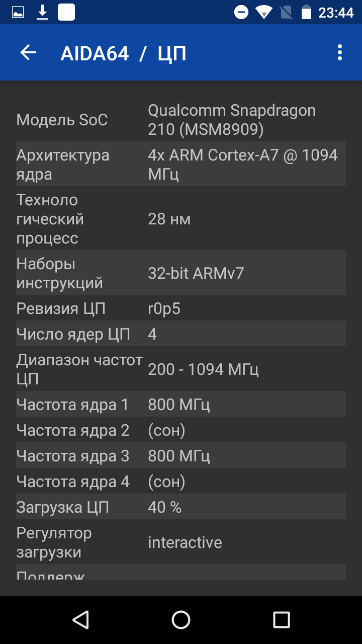Tap the 28 нм process value
362x644 pixels.
169,219
